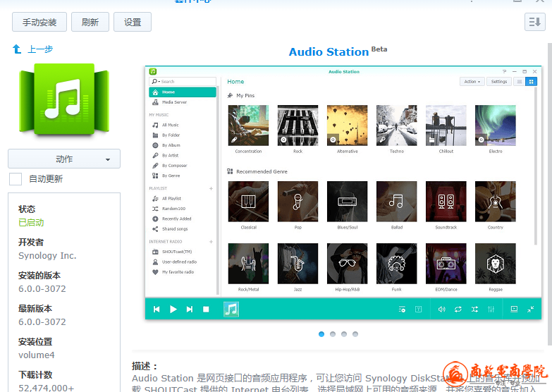Click the 手动安装 button

coord(39,23)
